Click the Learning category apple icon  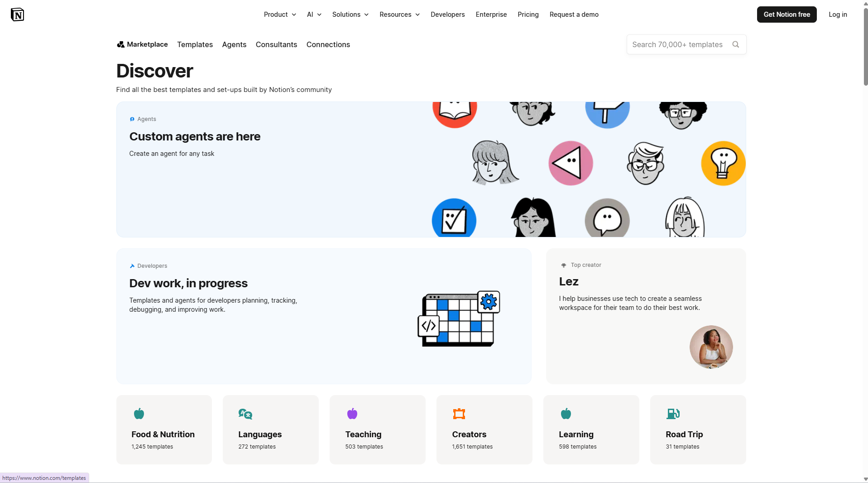(566, 414)
